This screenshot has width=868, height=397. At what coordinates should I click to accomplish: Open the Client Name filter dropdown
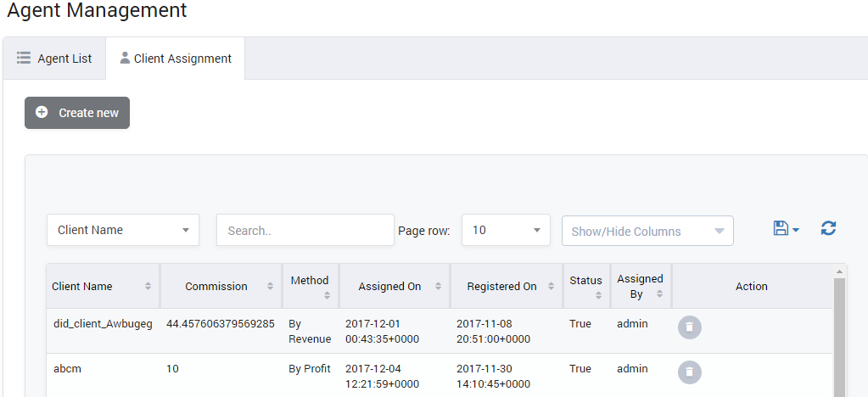click(123, 230)
